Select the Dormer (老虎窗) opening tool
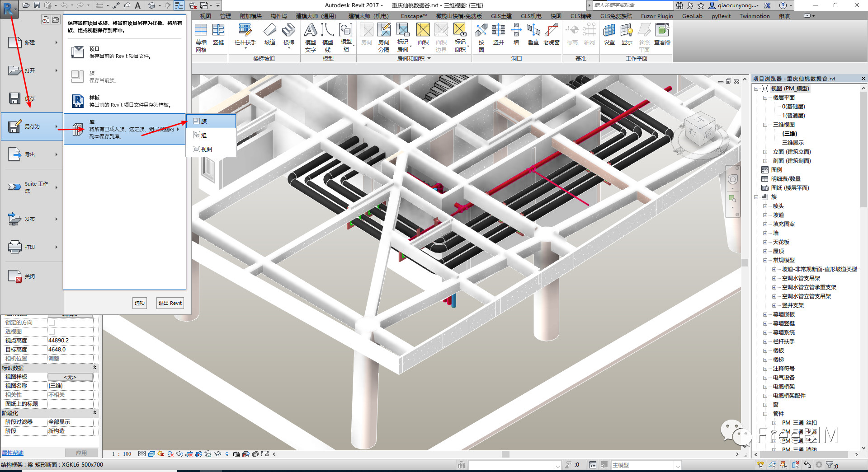Screen dimensions: 868x472 [x=552, y=35]
